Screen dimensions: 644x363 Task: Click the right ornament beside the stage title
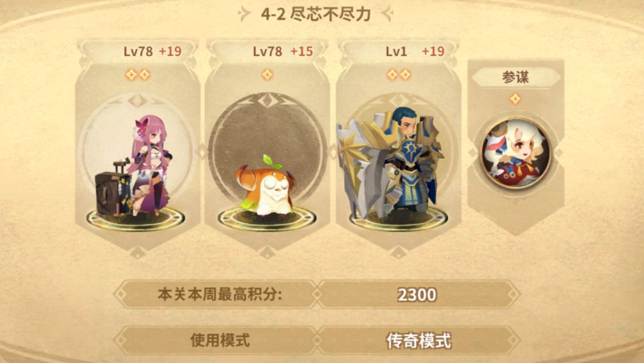click(387, 14)
